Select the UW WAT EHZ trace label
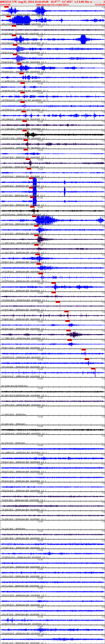Screen dimensions: 105x644 [24, 157]
